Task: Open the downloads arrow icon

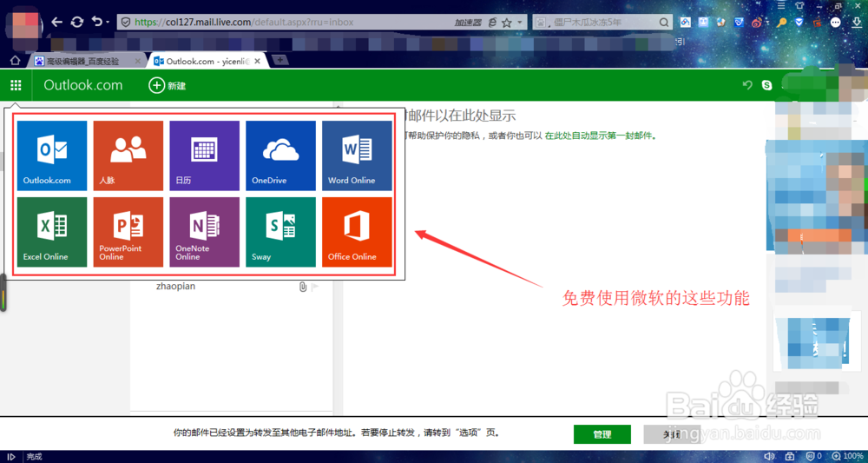Action: coord(856,23)
